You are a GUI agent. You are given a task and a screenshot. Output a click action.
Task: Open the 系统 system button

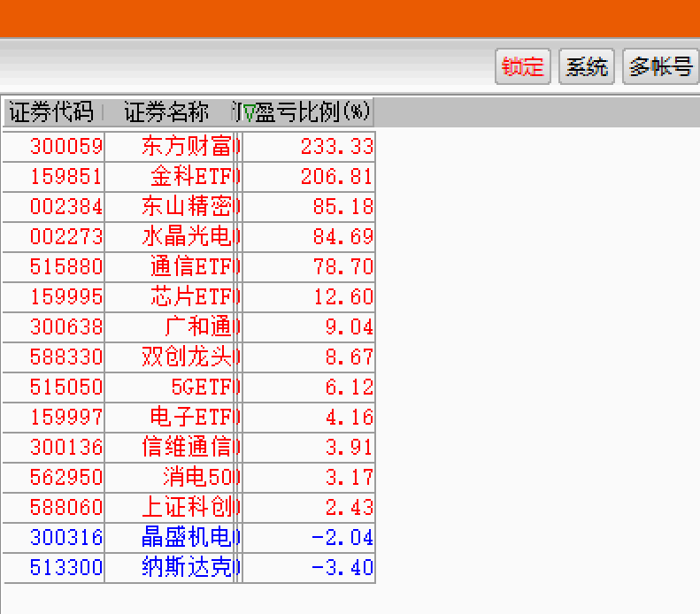[586, 66]
